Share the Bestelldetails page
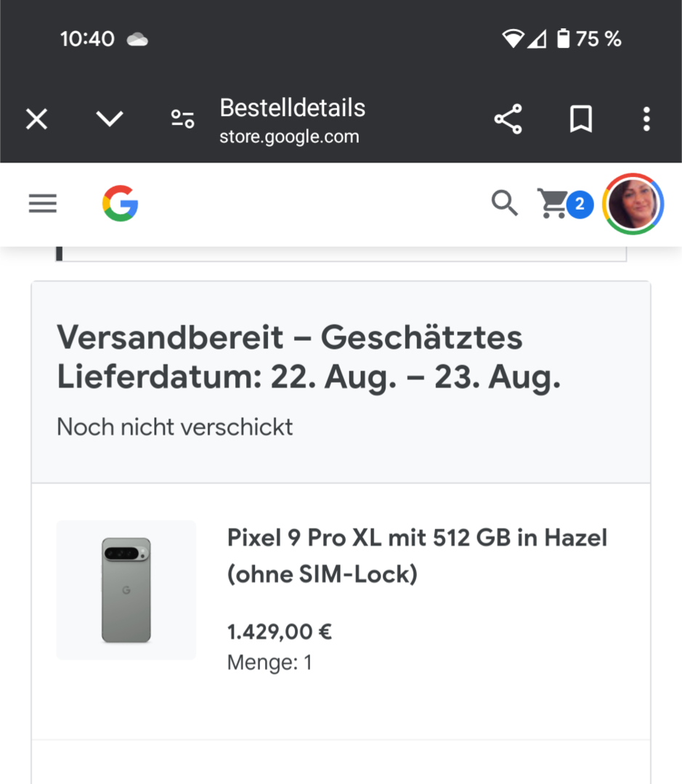 (x=508, y=119)
